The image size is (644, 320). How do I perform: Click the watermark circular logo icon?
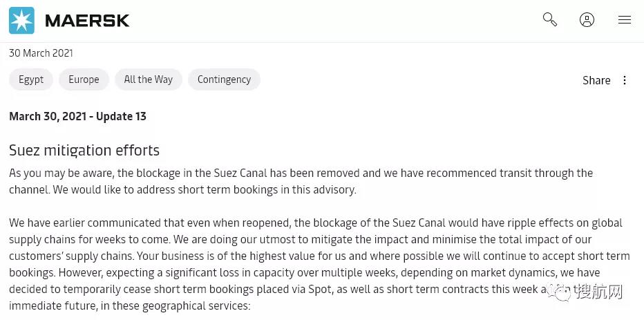(561, 293)
